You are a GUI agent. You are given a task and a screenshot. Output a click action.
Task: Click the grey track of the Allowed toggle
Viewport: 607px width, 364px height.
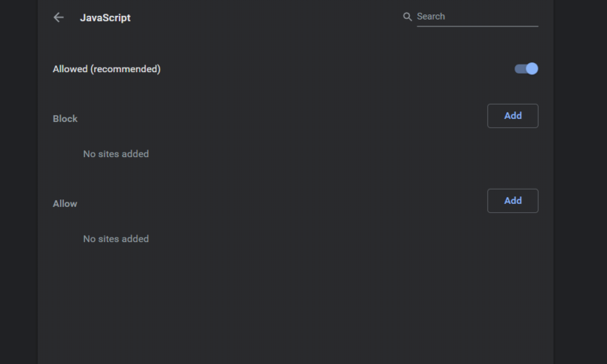(519, 69)
